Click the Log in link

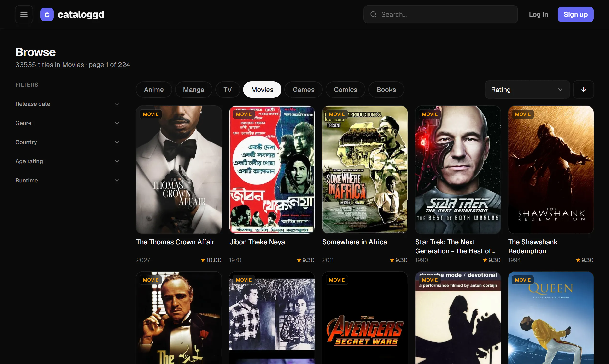coord(538,14)
